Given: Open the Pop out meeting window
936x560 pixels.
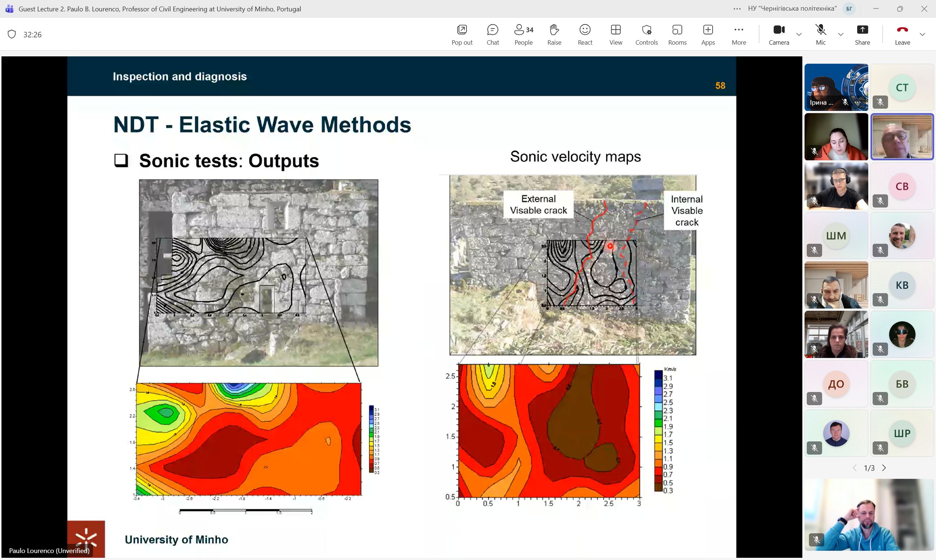Looking at the screenshot, I should pyautogui.click(x=462, y=34).
